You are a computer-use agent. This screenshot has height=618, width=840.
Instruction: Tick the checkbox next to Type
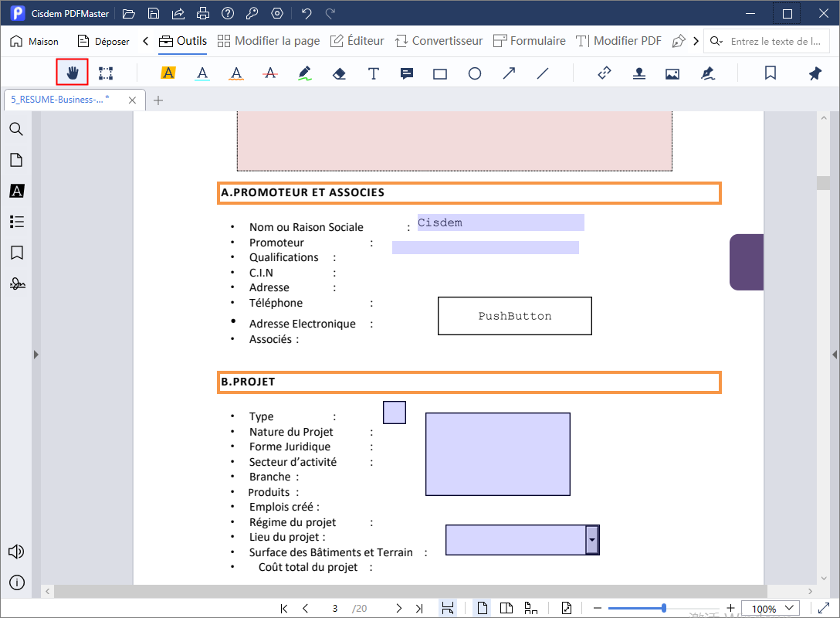395,413
